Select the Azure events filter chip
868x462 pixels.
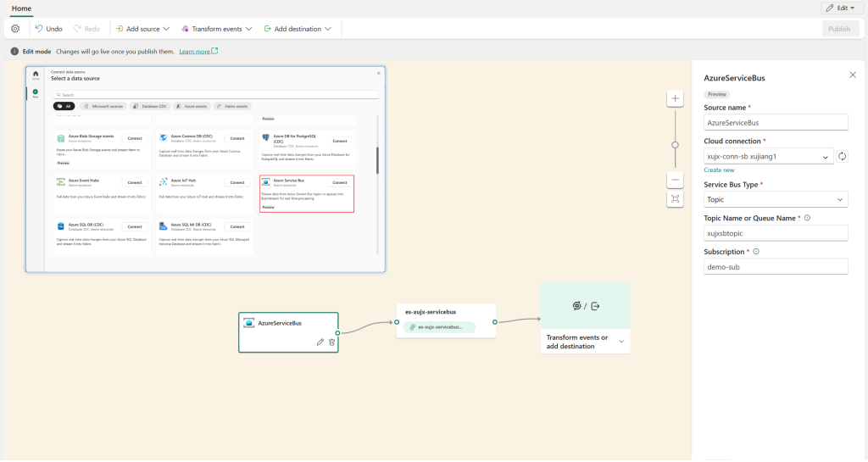tap(192, 106)
